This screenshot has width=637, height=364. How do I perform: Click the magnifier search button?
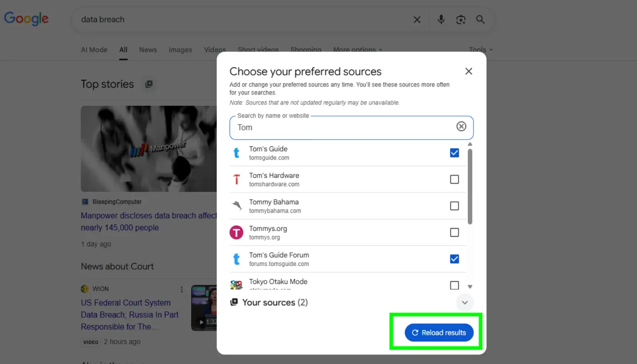pyautogui.click(x=480, y=20)
